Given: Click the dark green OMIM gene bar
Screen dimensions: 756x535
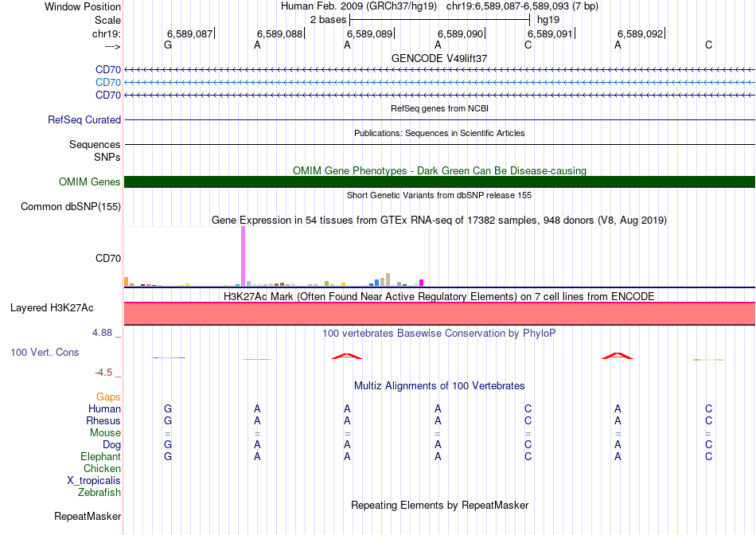Looking at the screenshot, I should 439,182.
